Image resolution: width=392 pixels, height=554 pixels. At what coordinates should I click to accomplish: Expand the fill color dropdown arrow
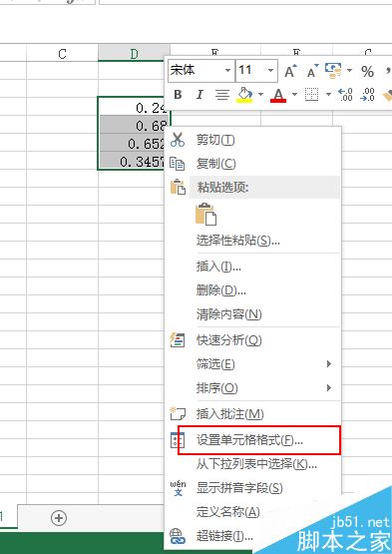[261, 95]
